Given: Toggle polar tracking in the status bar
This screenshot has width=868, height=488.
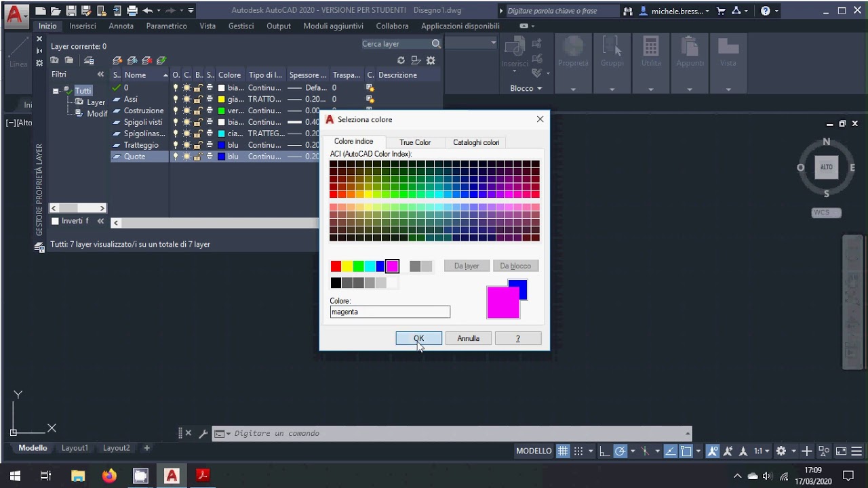Looking at the screenshot, I should coord(620,451).
